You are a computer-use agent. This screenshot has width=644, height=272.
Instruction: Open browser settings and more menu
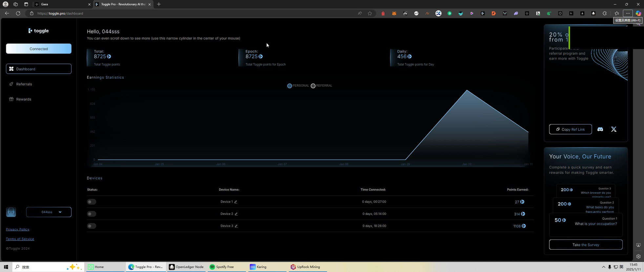628,13
